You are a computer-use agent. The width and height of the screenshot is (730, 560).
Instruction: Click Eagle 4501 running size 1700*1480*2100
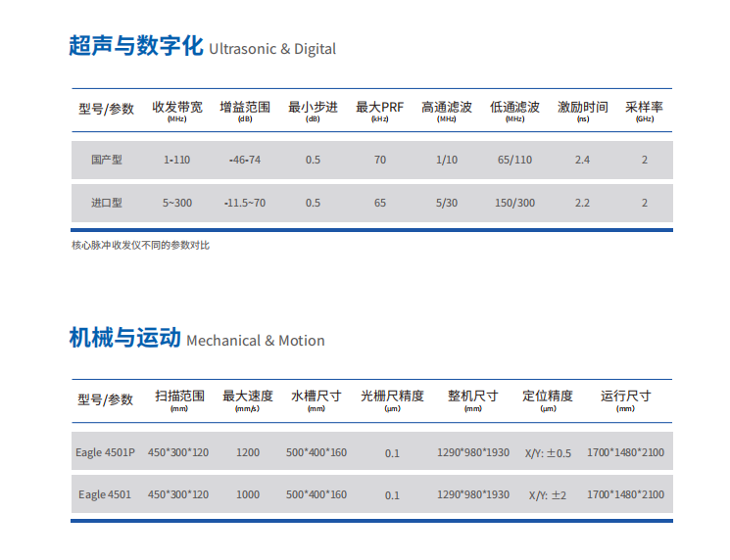click(x=626, y=494)
